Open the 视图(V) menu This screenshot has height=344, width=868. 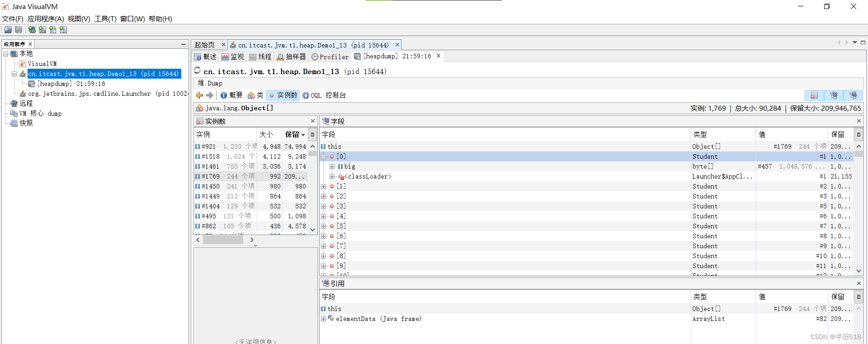[79, 19]
